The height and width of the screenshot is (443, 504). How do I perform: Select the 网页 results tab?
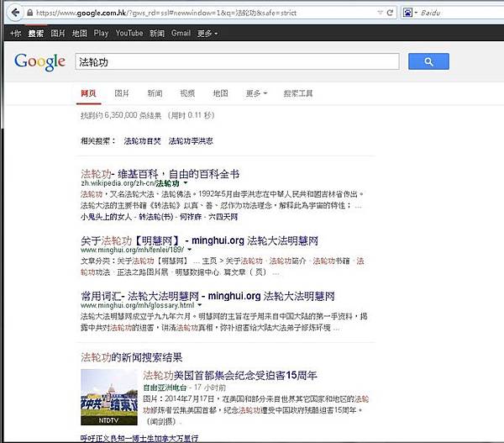(x=88, y=93)
